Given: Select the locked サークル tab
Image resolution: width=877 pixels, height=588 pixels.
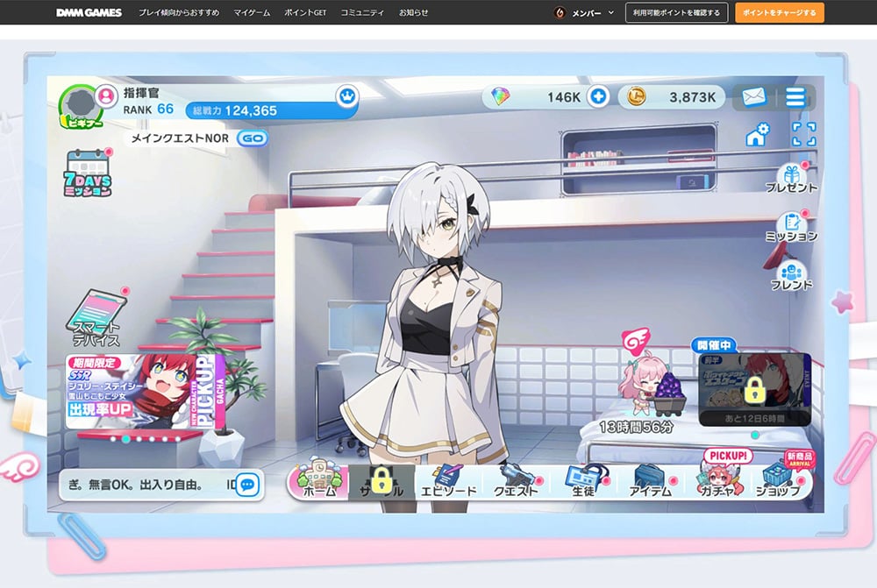Looking at the screenshot, I should click(382, 482).
